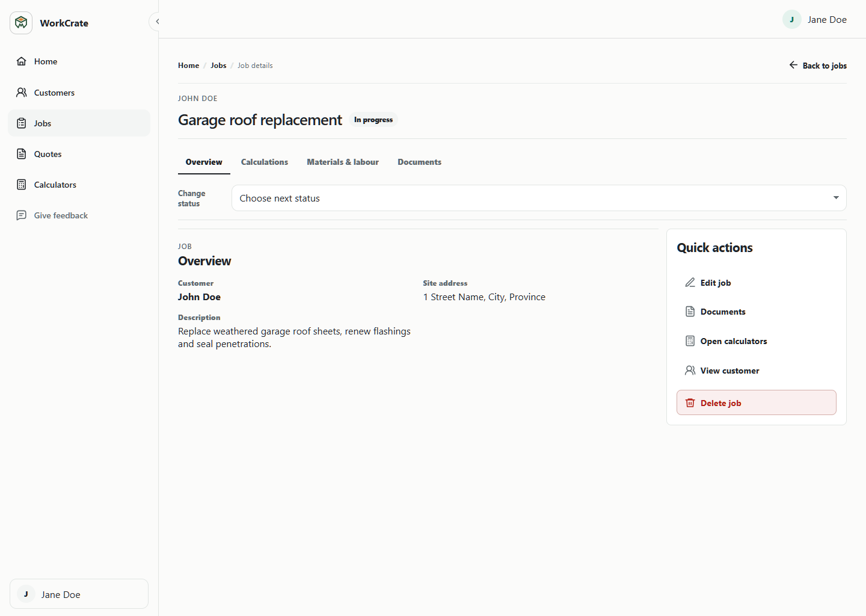The width and height of the screenshot is (866, 616).
Task: Select Quotes in the sidebar
Action: coord(79,154)
